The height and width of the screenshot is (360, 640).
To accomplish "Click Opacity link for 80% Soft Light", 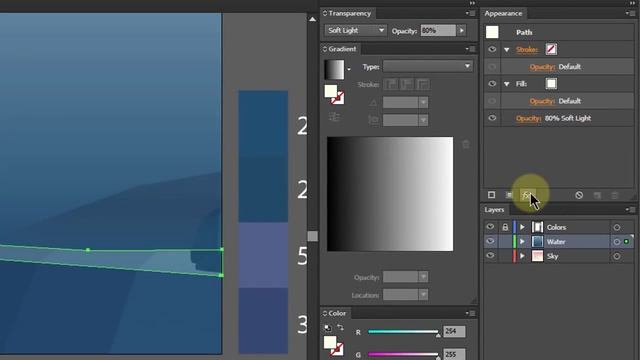I will (528, 118).
